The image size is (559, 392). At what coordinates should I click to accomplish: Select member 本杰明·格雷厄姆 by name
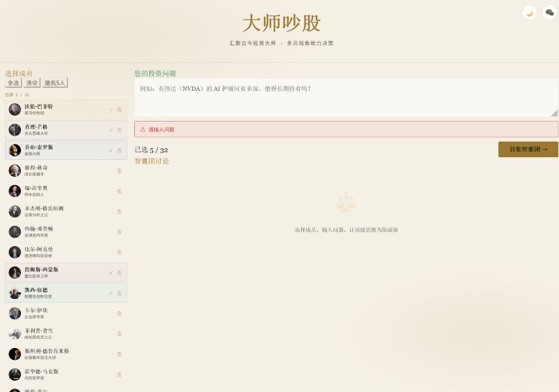pos(44,208)
